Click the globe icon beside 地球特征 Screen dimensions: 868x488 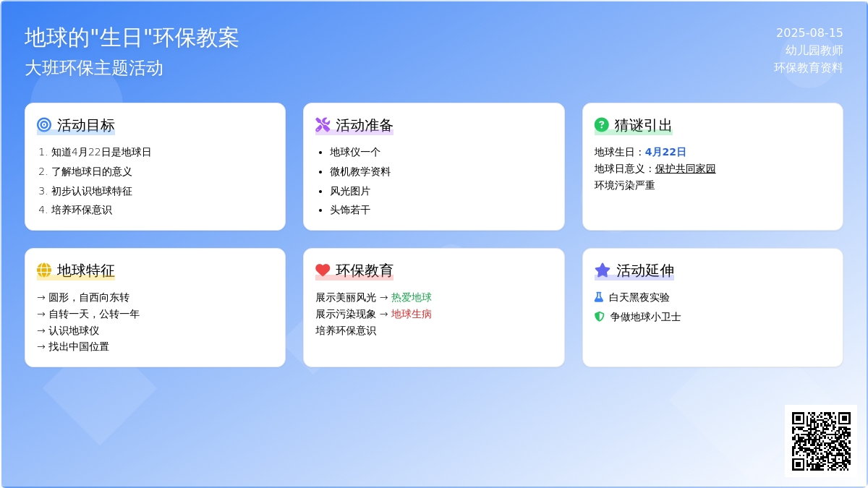44,270
